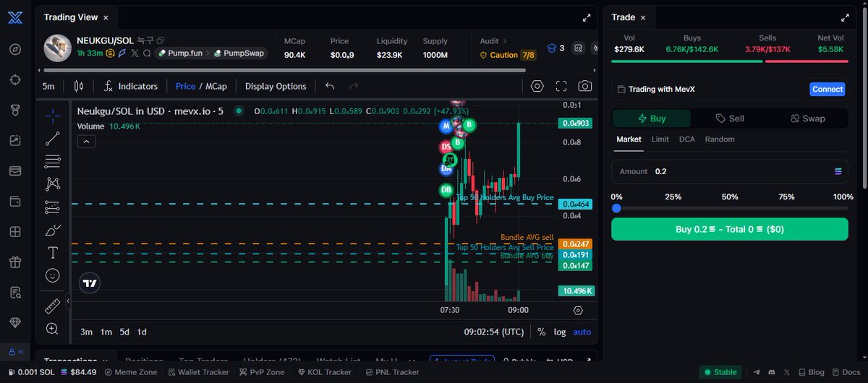The width and height of the screenshot is (868, 383).
Task: Toggle auto scale on chart
Action: point(582,332)
